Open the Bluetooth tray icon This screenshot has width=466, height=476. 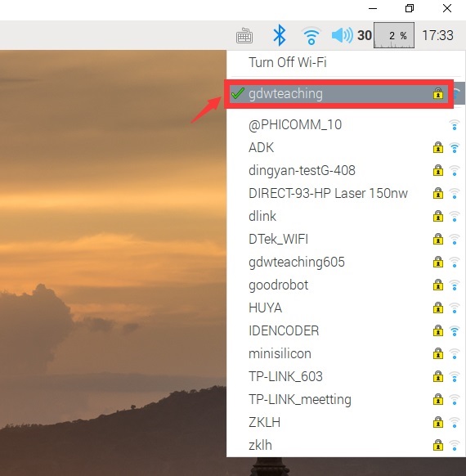[x=280, y=35]
